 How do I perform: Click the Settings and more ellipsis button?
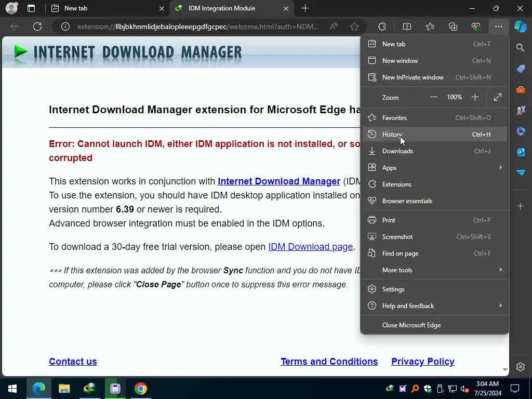498,26
